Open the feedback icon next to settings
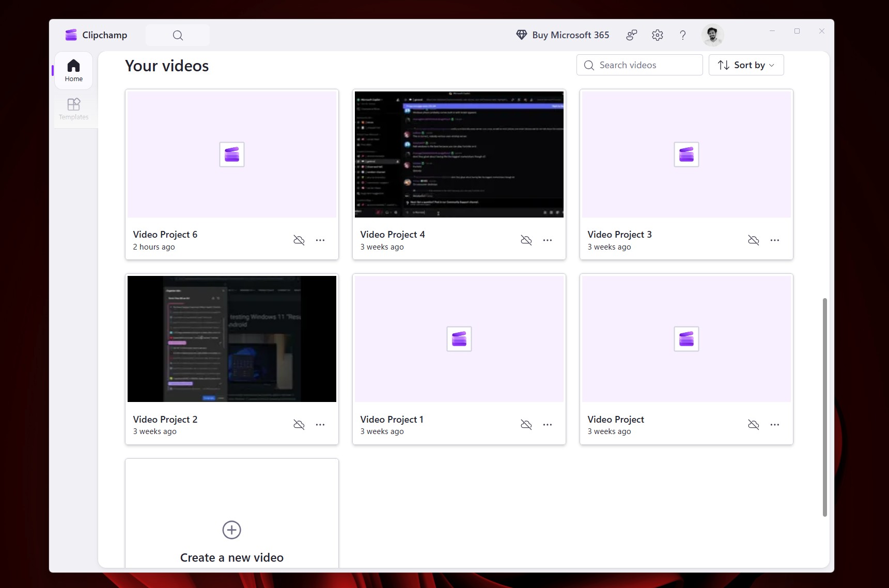The height and width of the screenshot is (588, 889). pos(631,35)
